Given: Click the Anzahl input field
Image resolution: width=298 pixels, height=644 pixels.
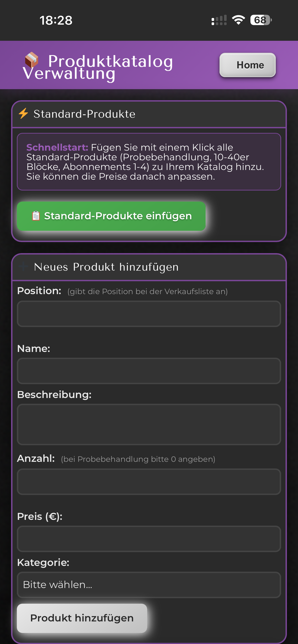Looking at the screenshot, I should pos(149,482).
